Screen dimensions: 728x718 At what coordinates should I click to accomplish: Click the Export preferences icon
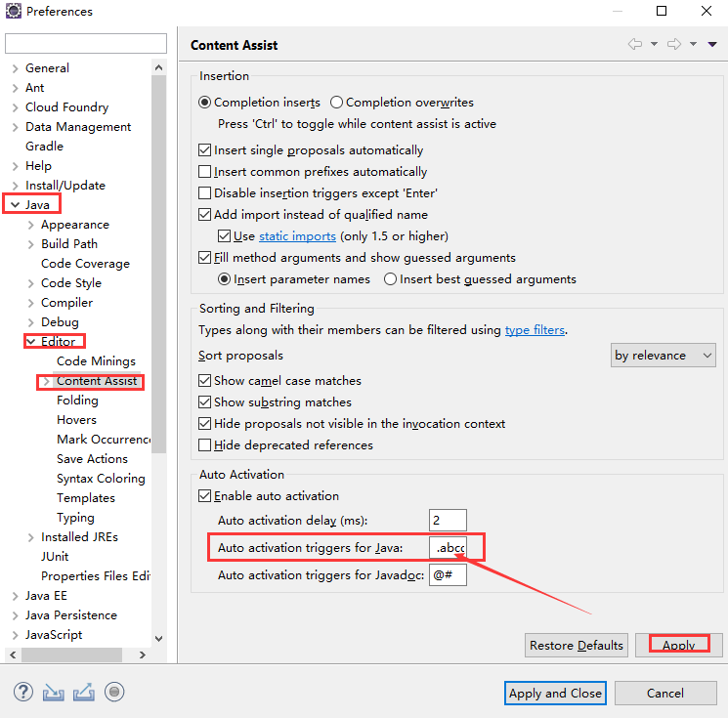click(84, 692)
